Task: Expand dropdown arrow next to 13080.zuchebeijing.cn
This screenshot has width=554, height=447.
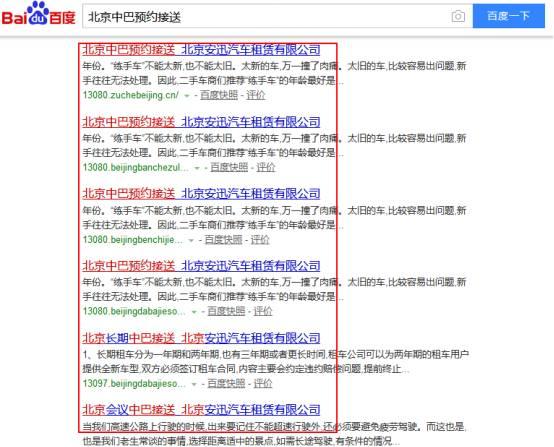Action: point(187,96)
